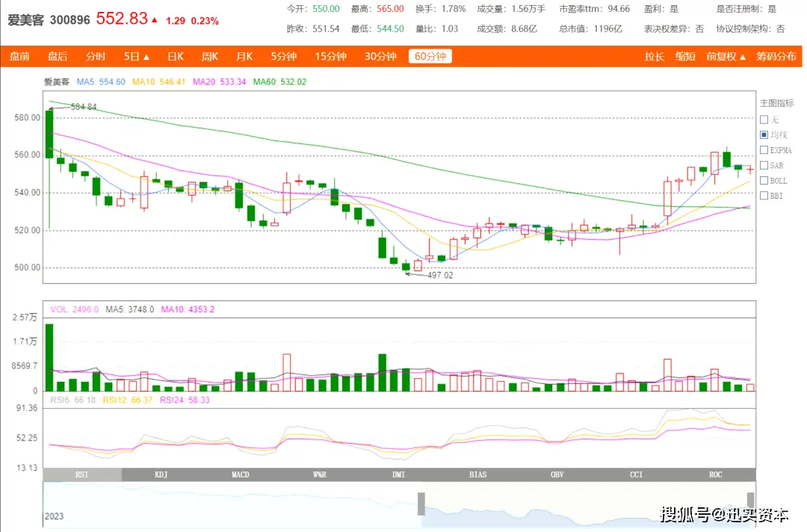
Task: Select the 30分钟 chart interval
Action: 380,57
